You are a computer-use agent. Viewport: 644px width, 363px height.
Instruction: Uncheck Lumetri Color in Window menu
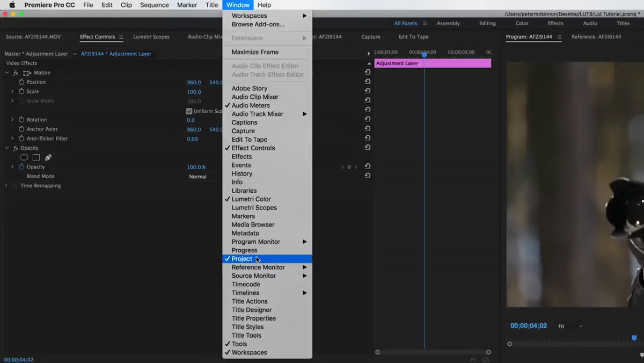(x=267, y=199)
